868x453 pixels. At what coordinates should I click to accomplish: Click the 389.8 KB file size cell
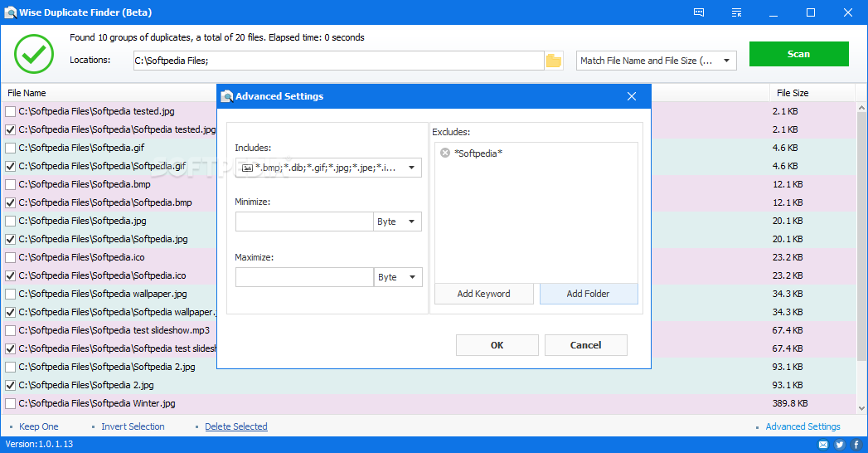790,404
